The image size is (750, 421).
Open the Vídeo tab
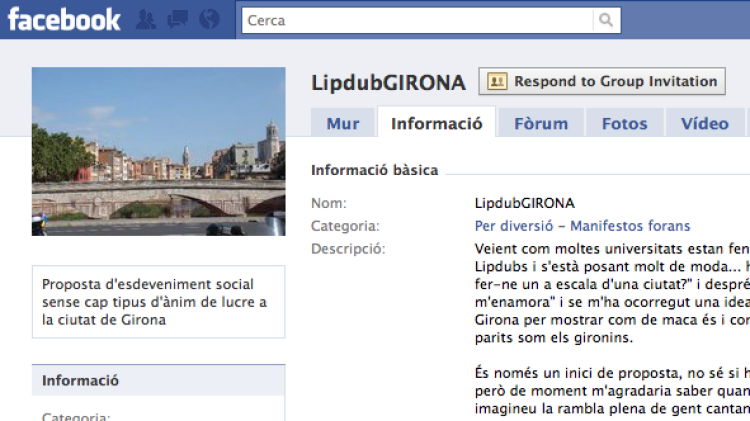(705, 123)
